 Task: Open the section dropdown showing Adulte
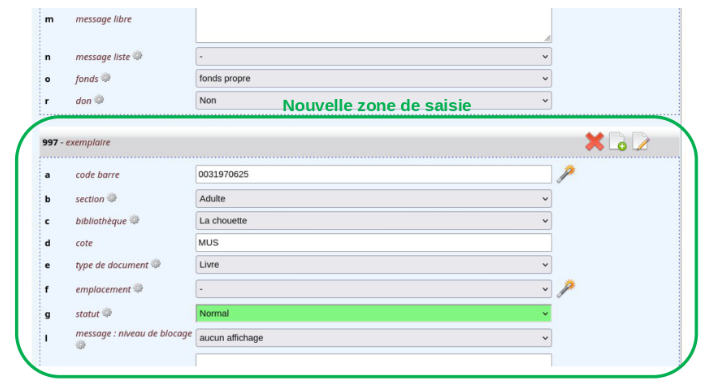pyautogui.click(x=374, y=198)
